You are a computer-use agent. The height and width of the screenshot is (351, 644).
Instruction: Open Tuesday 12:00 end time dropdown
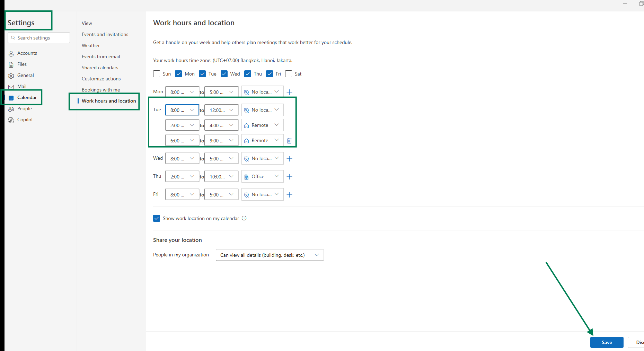click(x=221, y=110)
